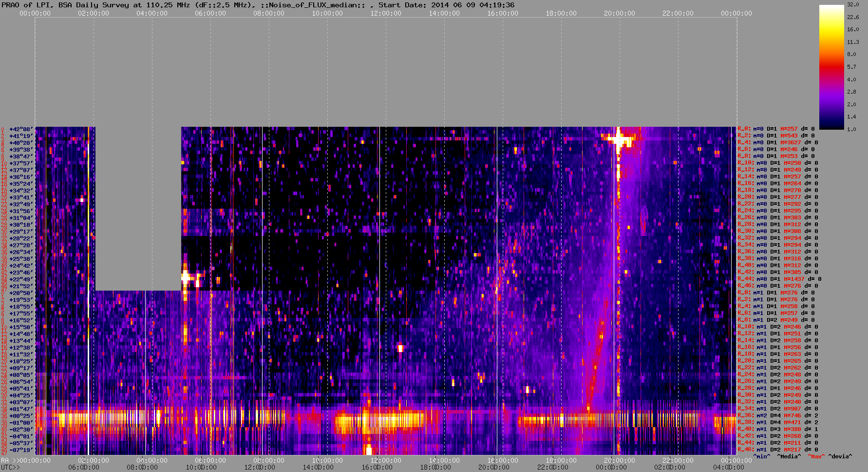Select declination label +36°16'
Screen dimensions: 868x472
(21, 177)
